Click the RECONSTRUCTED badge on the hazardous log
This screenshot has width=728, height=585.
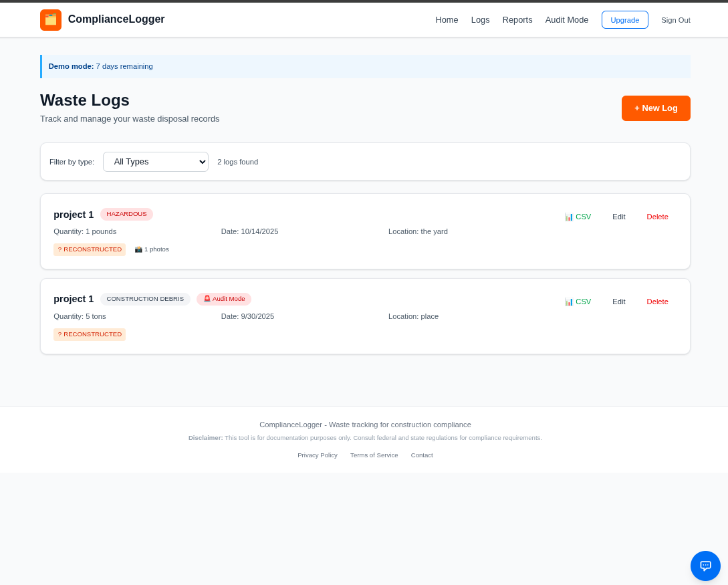pyautogui.click(x=90, y=249)
